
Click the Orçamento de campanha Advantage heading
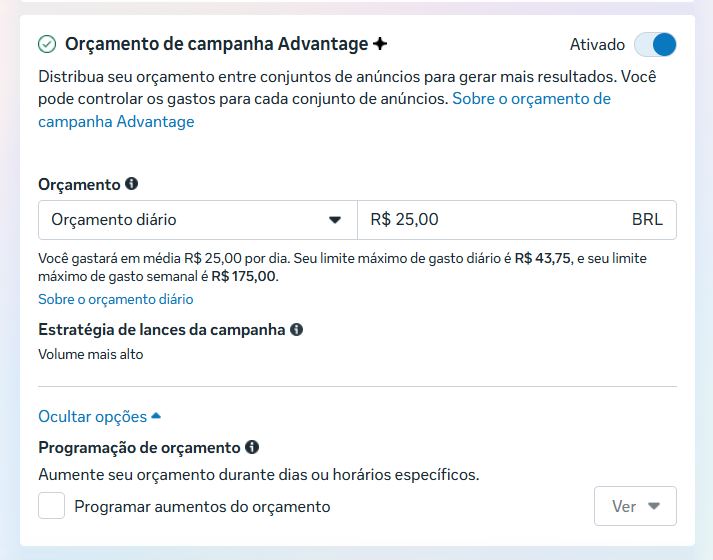216,44
